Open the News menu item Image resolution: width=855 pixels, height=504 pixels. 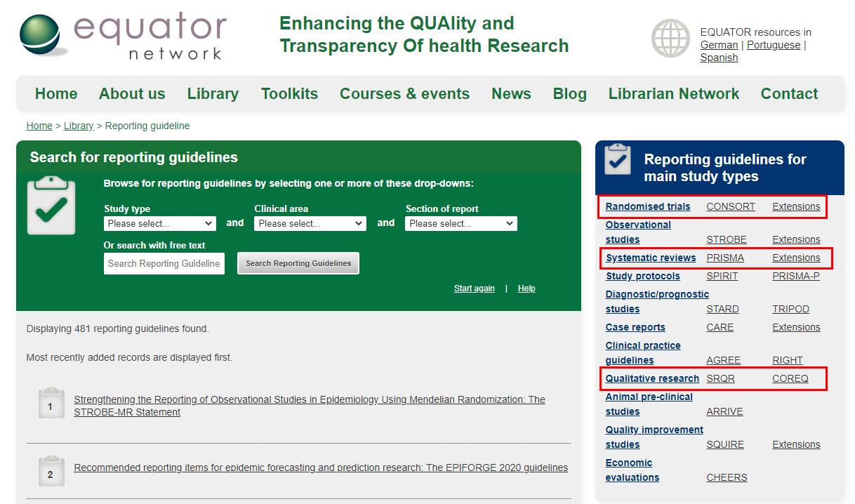pyautogui.click(x=511, y=94)
